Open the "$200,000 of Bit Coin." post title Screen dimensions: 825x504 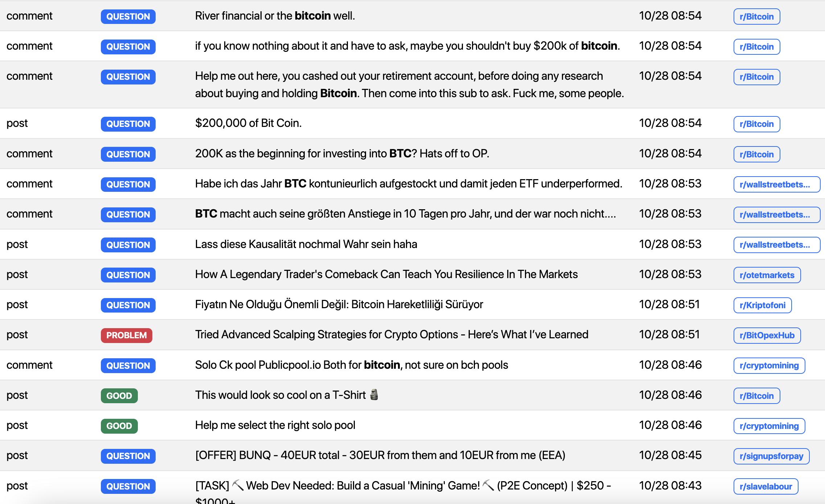248,123
